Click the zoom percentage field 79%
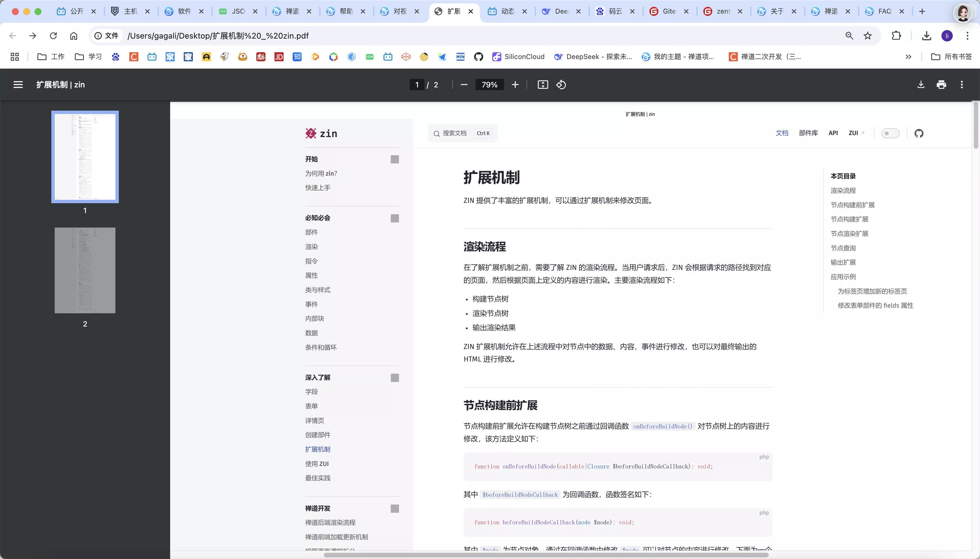 (489, 85)
